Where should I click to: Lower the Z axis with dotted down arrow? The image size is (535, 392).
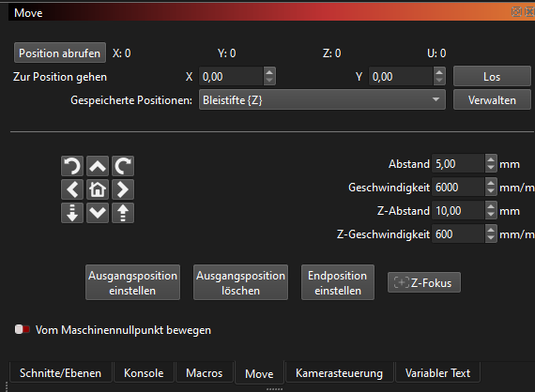coord(72,213)
